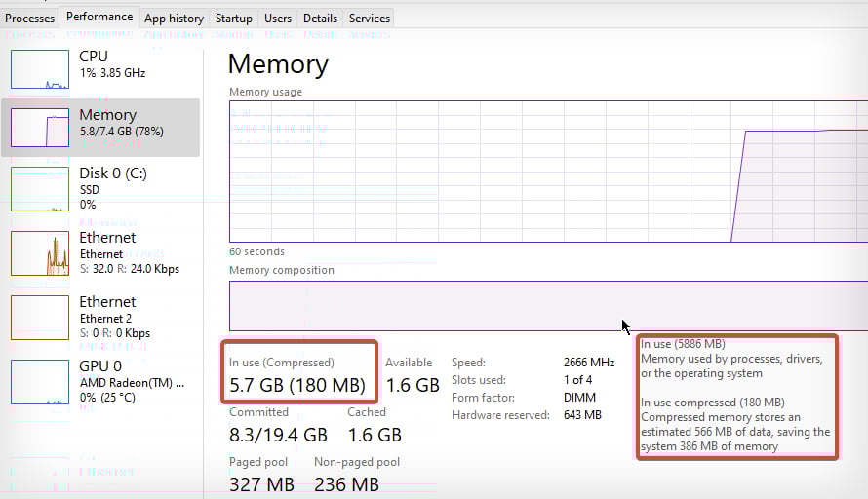Click the Disk 0 mini graph thumbnail
The image size is (868, 499).
point(40,189)
